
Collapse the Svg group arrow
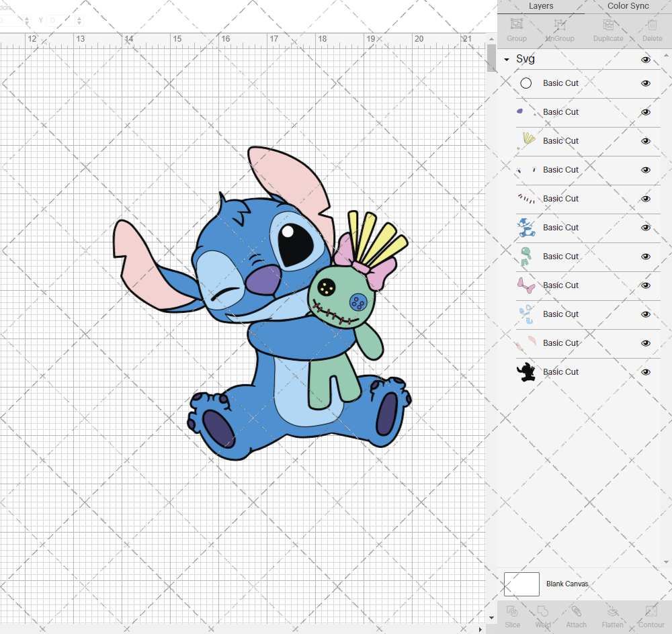pyautogui.click(x=507, y=60)
